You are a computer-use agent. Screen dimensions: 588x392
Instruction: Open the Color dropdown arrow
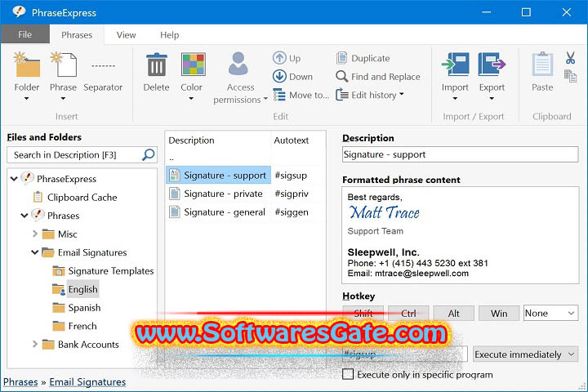[x=191, y=99]
